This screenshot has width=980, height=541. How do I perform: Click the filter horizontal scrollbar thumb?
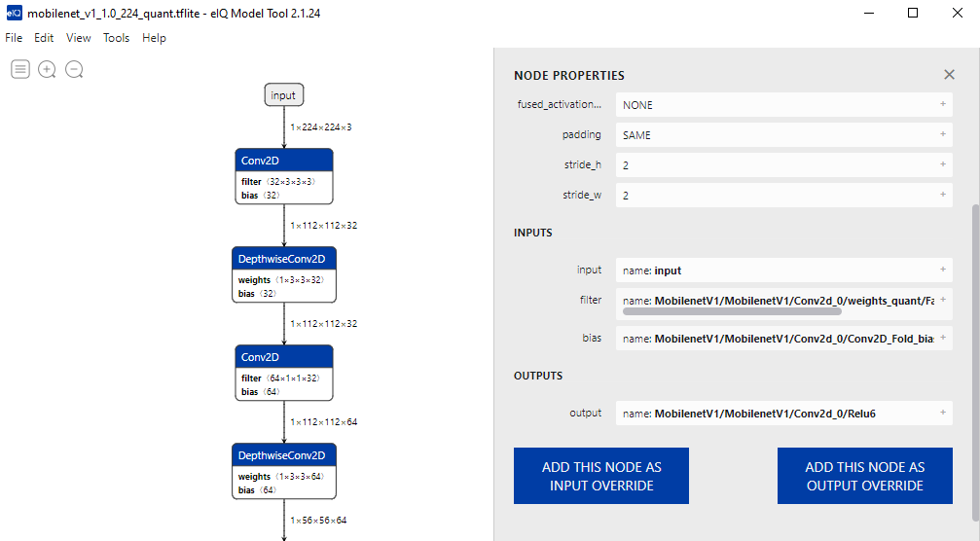732,311
